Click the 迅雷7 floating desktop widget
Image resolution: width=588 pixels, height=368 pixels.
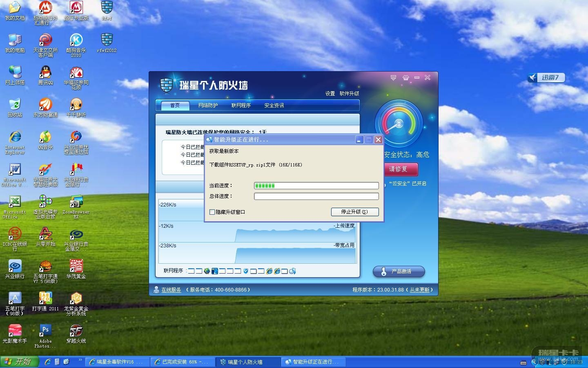pos(546,78)
